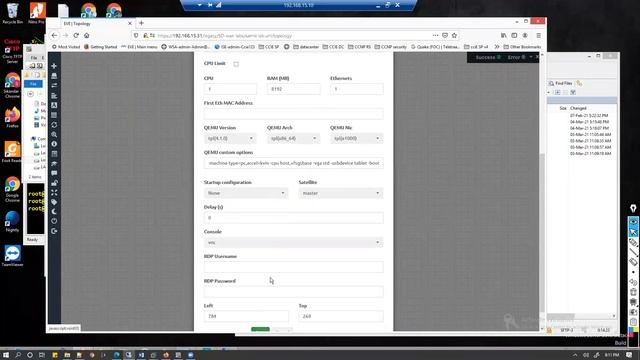Viewport: 640px width, 360px height.
Task: Open the CCNP security bookmarks folder
Action: coord(390,47)
